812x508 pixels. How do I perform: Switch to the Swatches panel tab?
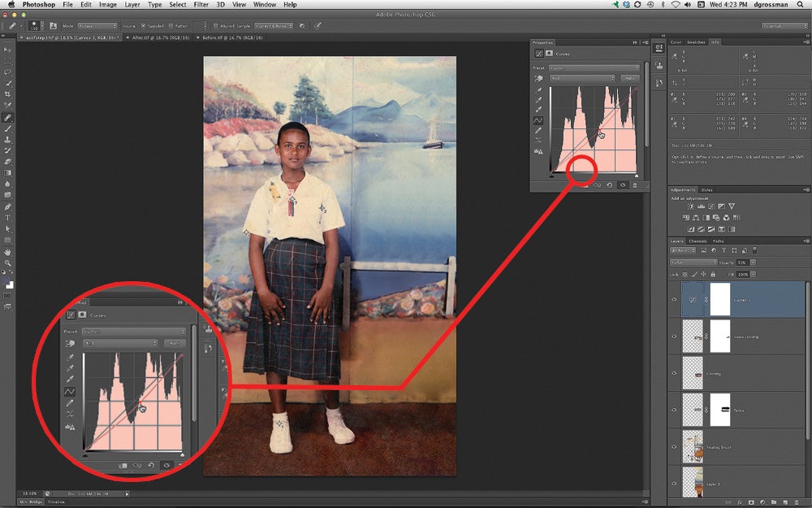[x=696, y=42]
